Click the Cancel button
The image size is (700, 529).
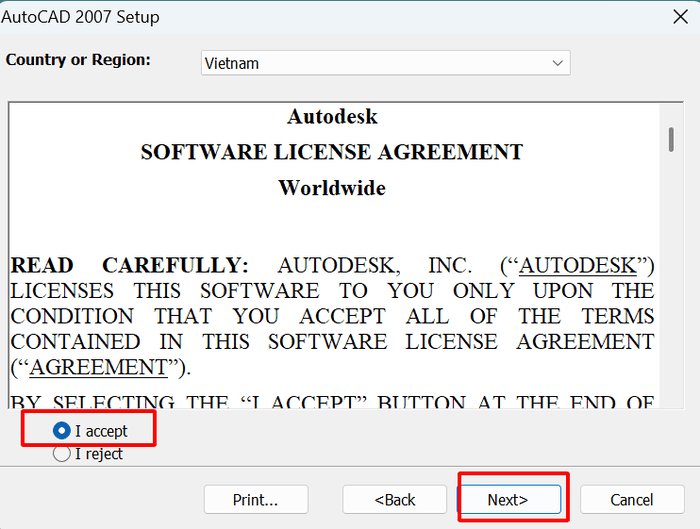pos(632,500)
